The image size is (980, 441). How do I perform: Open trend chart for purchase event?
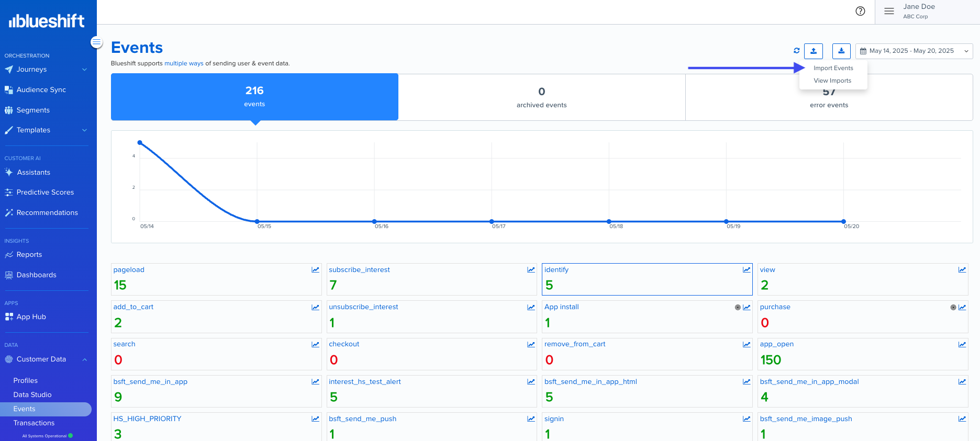(962, 307)
